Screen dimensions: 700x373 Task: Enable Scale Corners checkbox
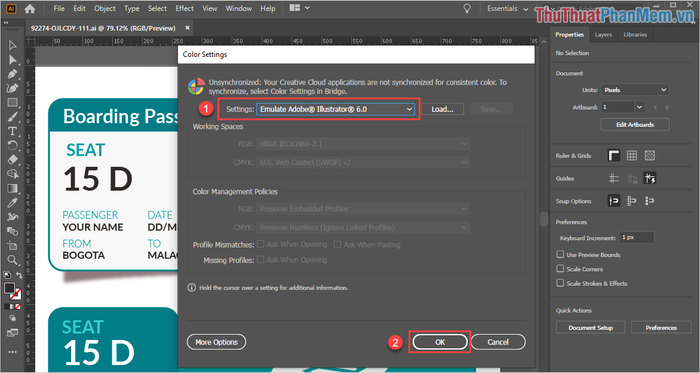click(560, 269)
